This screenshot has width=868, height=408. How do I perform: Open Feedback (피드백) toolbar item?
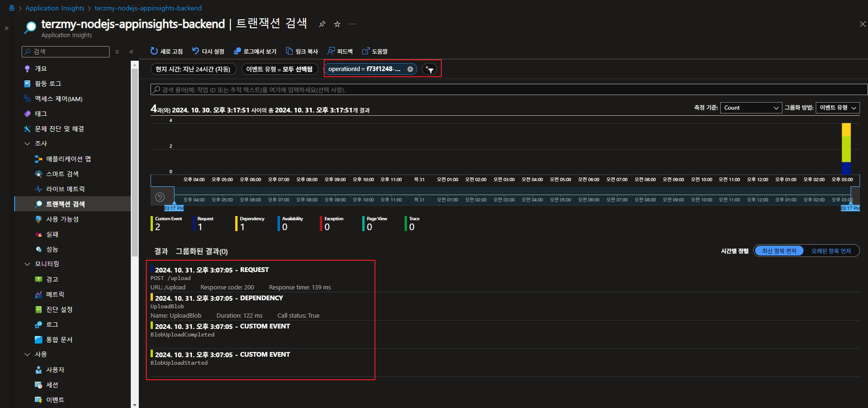[340, 51]
